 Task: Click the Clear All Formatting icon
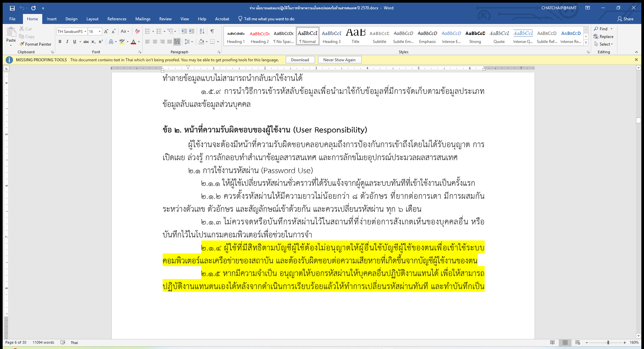tap(137, 31)
